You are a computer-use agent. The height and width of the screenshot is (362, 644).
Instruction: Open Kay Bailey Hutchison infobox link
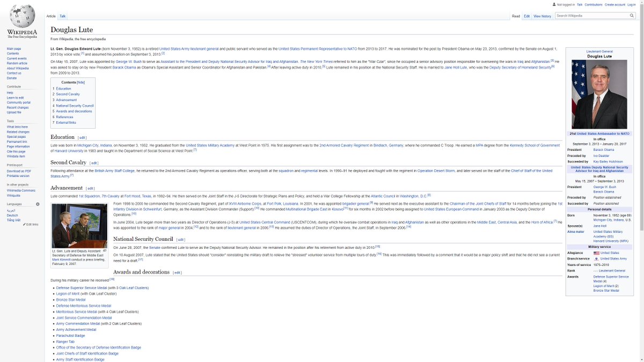[608, 161]
